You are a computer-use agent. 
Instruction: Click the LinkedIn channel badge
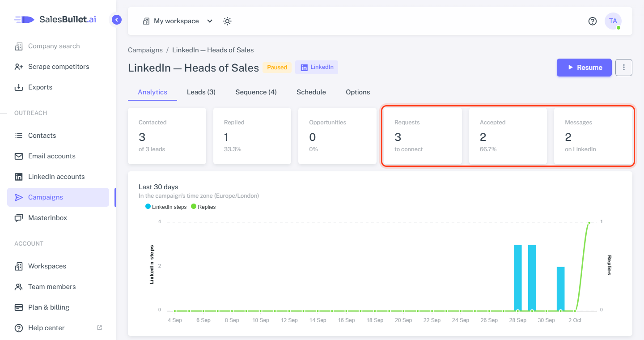(317, 67)
